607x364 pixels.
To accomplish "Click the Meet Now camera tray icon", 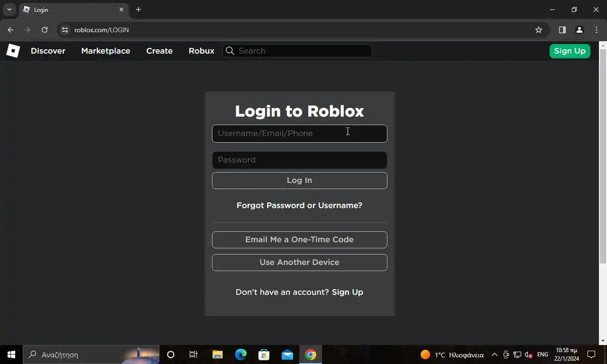I will pos(506,355).
